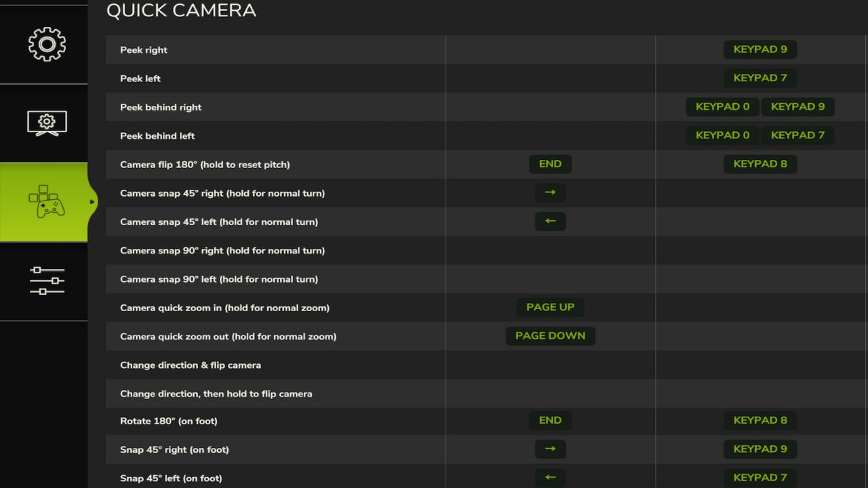Click left arrow key for Camera snap 45° left
This screenshot has width=868, height=488.
point(550,221)
